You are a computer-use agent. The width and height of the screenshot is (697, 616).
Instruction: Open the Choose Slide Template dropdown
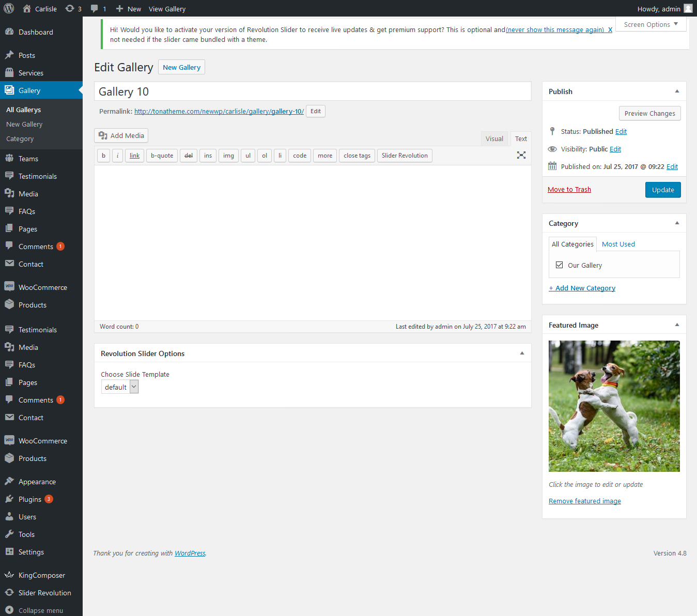120,387
